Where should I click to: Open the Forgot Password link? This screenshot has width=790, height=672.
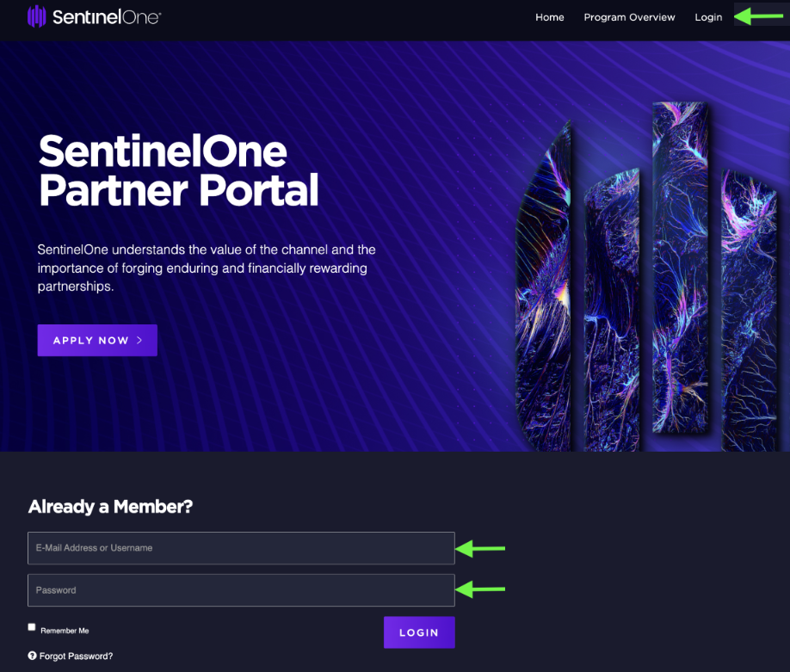[76, 656]
